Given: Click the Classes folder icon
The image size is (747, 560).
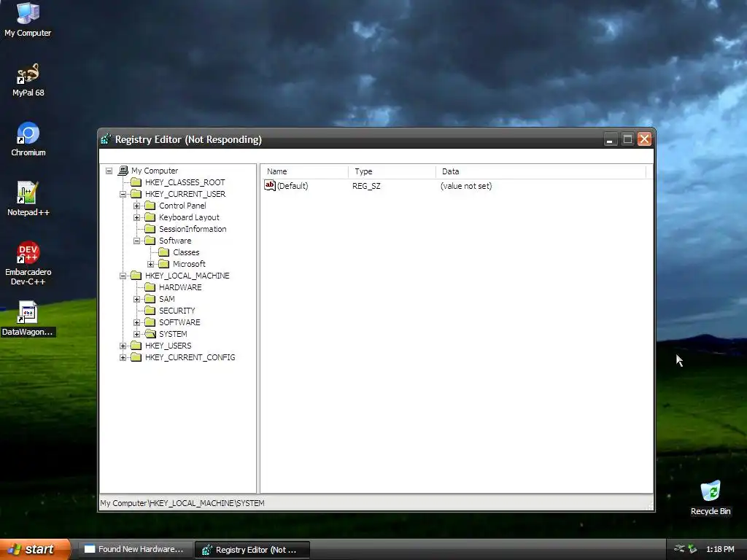Looking at the screenshot, I should (164, 252).
